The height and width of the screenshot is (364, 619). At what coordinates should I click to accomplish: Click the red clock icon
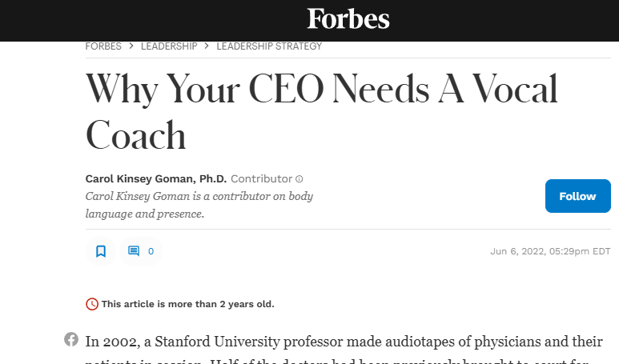click(x=92, y=304)
